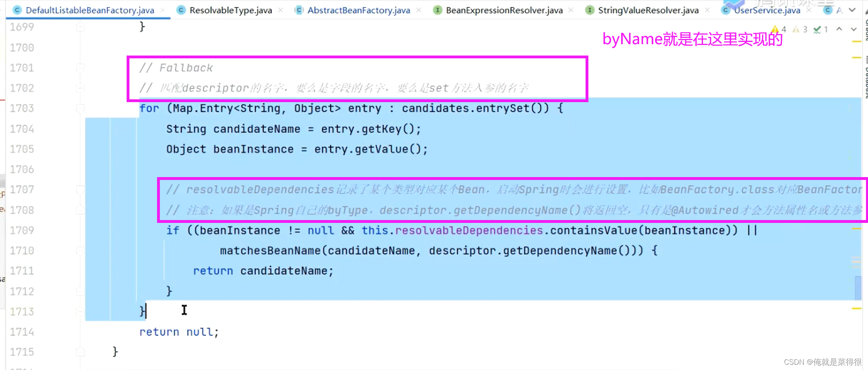Viewport: 868px width, 370px height.
Task: Close the BeanExpressionResolver.java tab
Action: click(571, 10)
